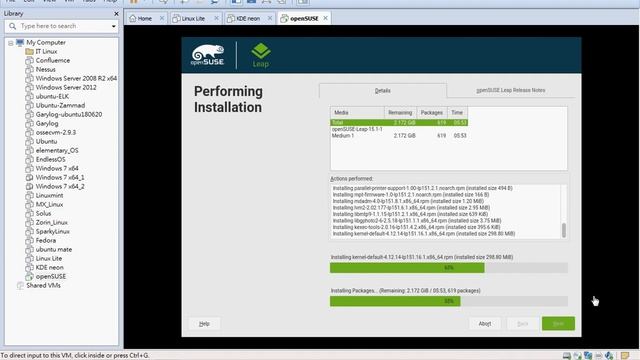Image resolution: width=640 pixels, height=360 pixels.
Task: Click the Linux Lite tab VM icon
Action: (176, 18)
